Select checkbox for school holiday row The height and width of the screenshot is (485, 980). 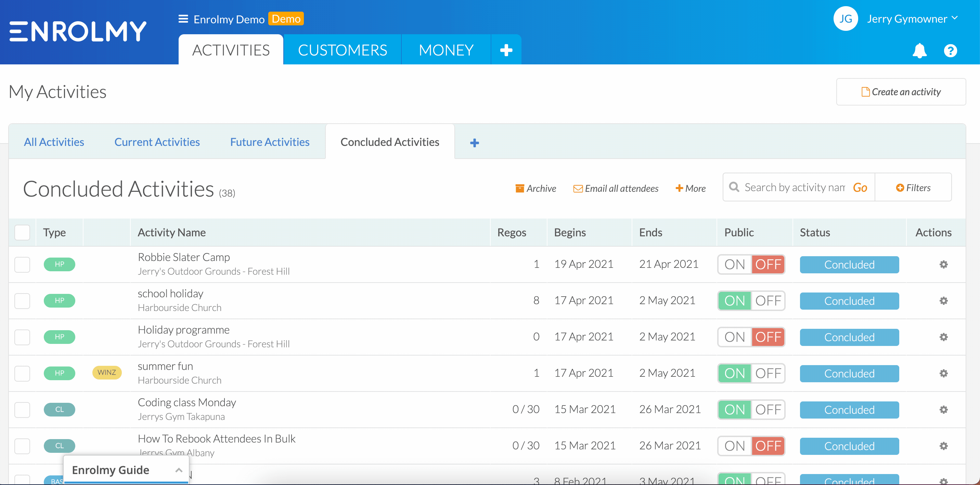(x=22, y=301)
